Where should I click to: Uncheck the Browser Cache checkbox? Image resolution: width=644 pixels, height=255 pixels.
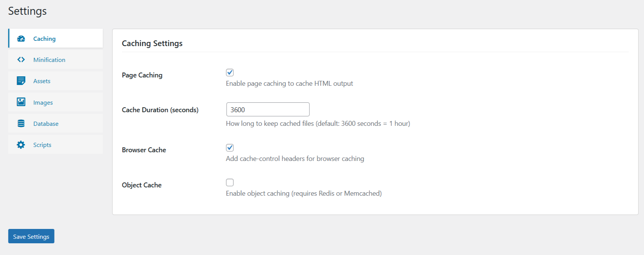pos(230,148)
